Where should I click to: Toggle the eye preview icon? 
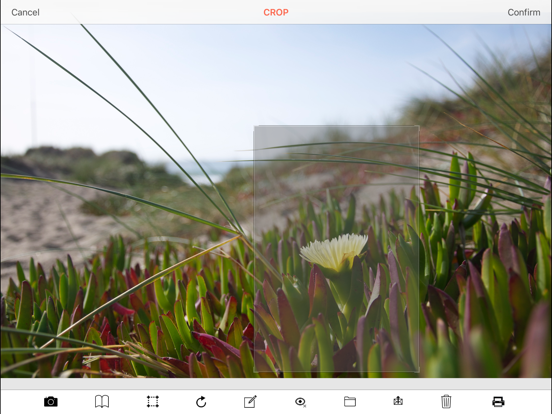click(300, 402)
